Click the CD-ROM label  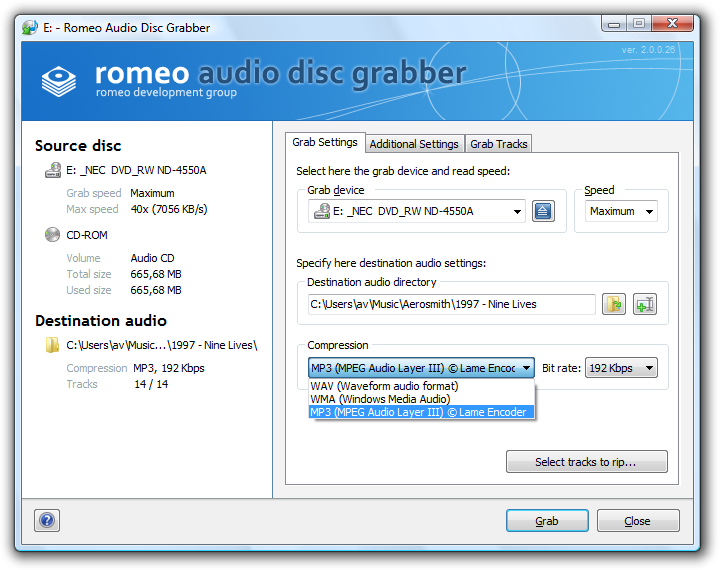tap(87, 235)
